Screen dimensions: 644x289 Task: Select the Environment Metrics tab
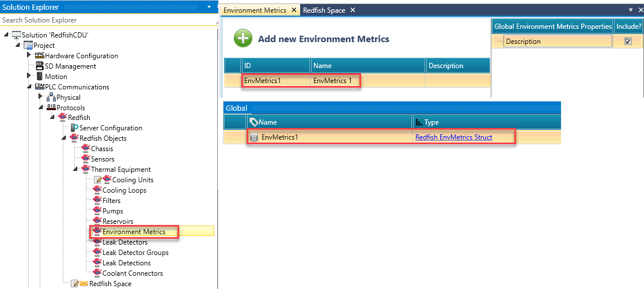[x=255, y=10]
